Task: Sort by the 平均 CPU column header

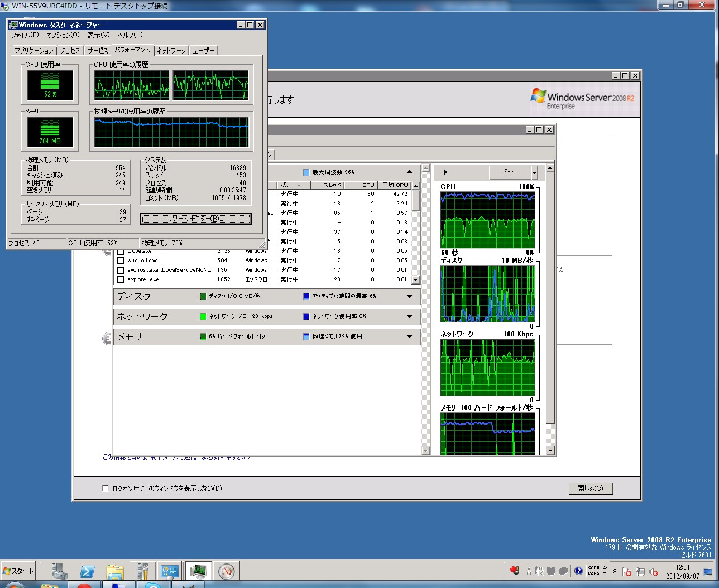Action: tap(394, 185)
